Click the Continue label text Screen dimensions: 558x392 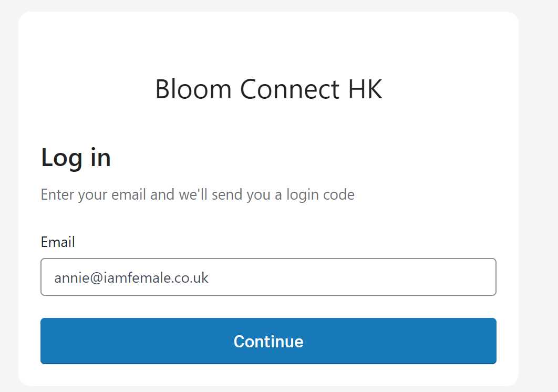pyautogui.click(x=268, y=342)
